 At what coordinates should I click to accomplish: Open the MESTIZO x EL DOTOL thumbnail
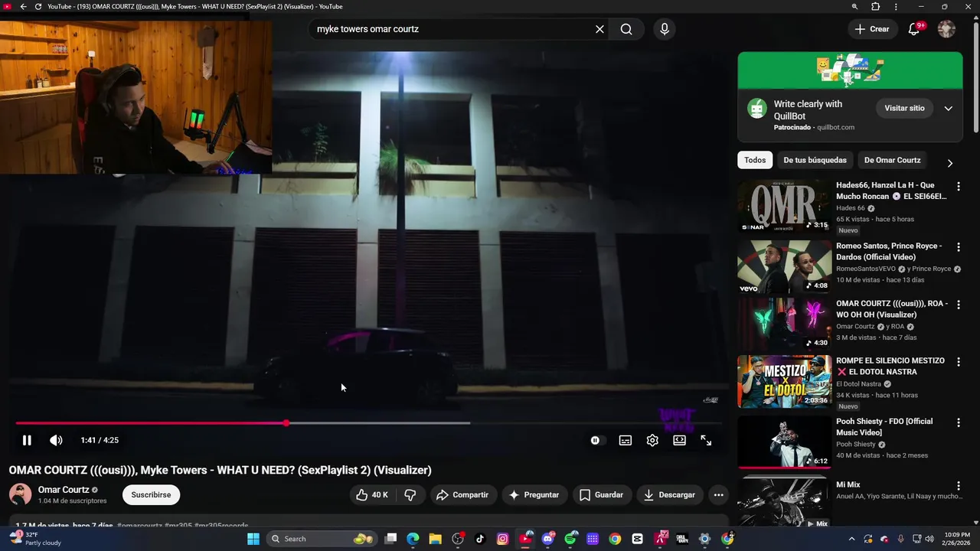pos(784,381)
